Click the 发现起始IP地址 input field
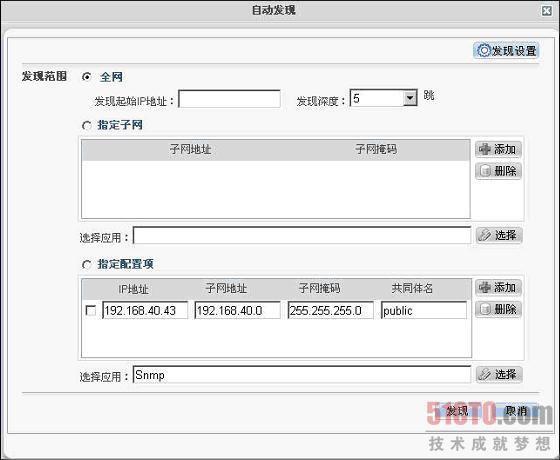 pyautogui.click(x=229, y=99)
